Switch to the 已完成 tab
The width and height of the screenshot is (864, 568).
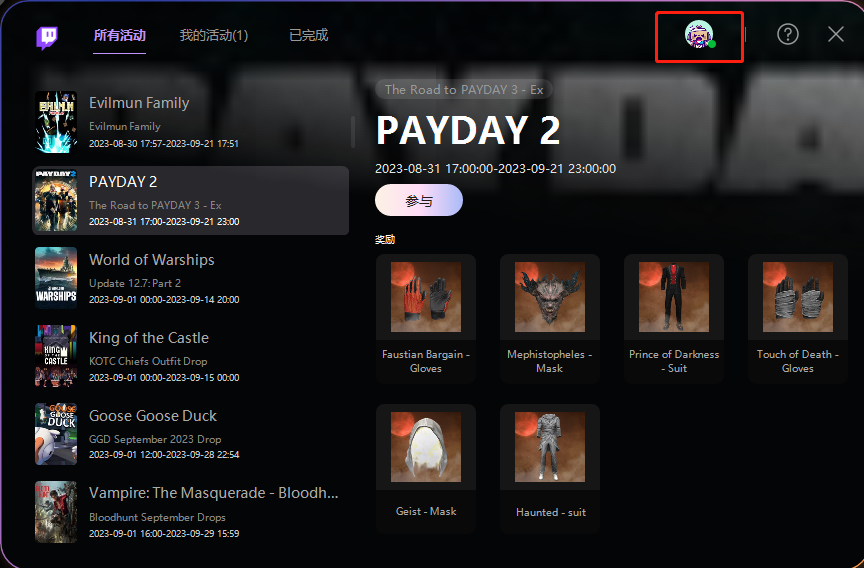click(309, 35)
